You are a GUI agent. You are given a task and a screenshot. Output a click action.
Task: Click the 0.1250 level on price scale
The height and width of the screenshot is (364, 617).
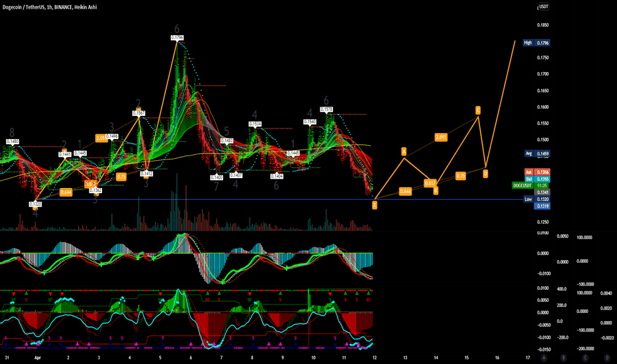click(x=543, y=222)
